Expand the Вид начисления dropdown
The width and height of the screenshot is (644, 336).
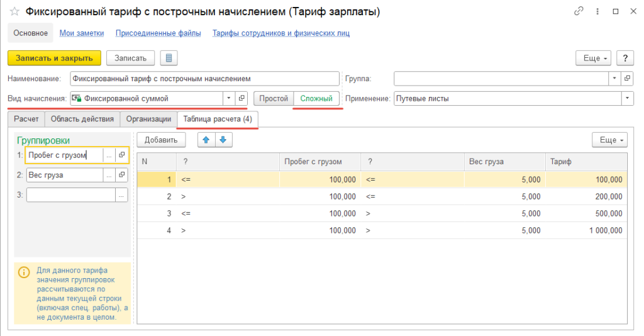click(228, 98)
